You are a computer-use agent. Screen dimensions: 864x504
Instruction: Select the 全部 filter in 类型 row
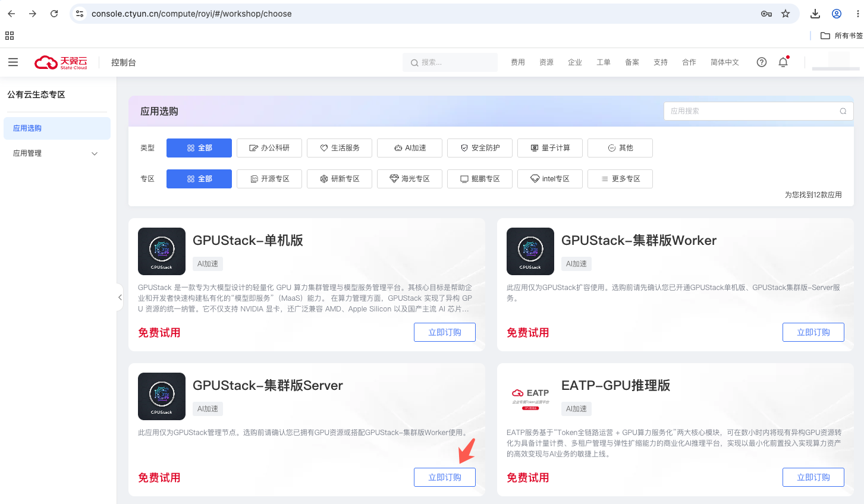click(x=199, y=148)
